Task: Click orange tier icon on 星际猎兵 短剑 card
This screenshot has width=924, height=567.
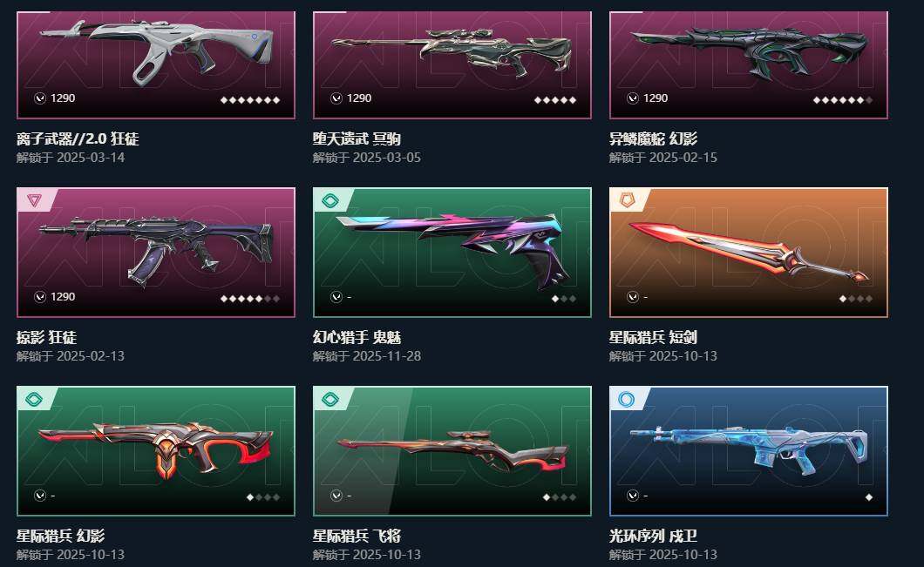Action: (627, 201)
